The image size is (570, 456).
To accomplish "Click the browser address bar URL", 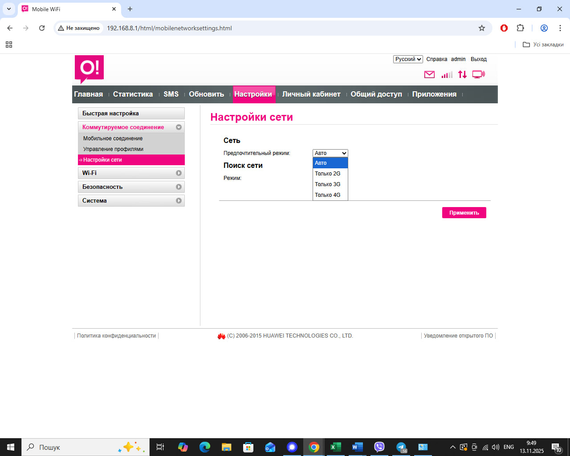I will click(x=169, y=28).
